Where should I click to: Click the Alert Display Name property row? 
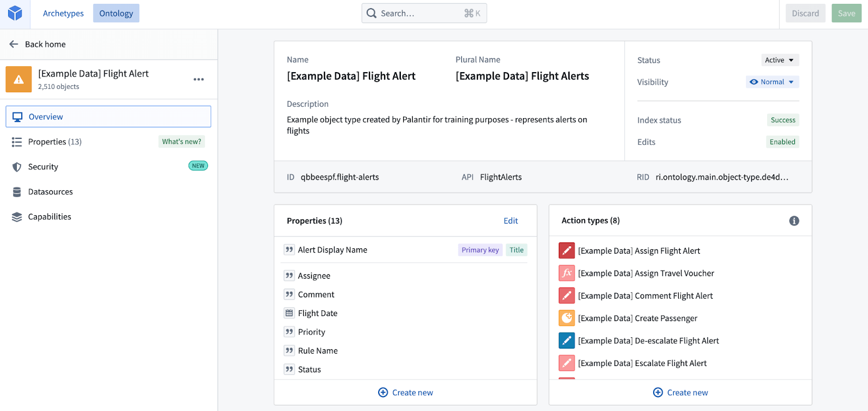tap(405, 250)
